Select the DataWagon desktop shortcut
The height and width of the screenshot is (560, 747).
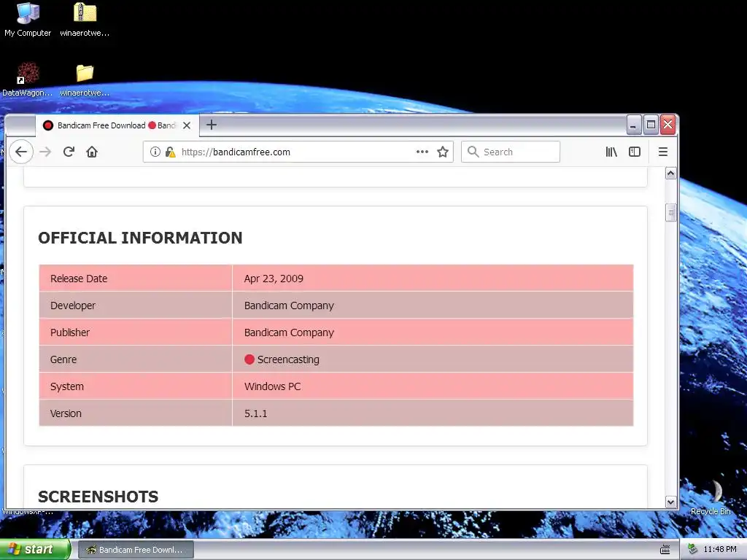point(28,79)
